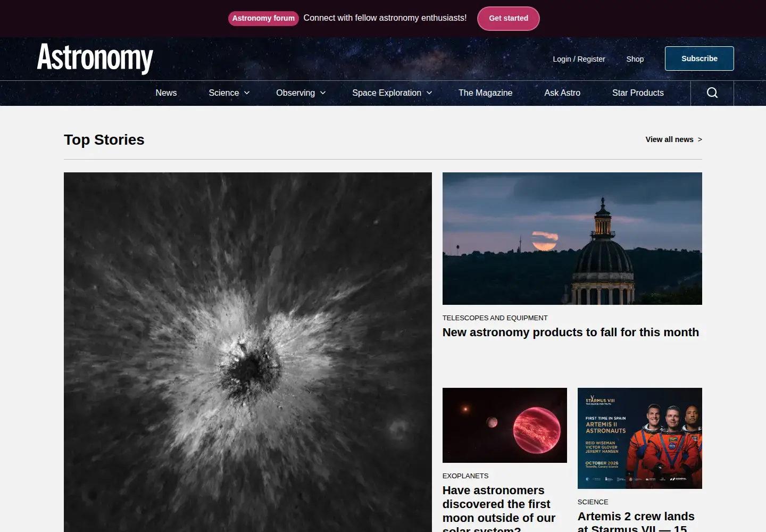Open the moonrise dome thumbnail

click(572, 238)
